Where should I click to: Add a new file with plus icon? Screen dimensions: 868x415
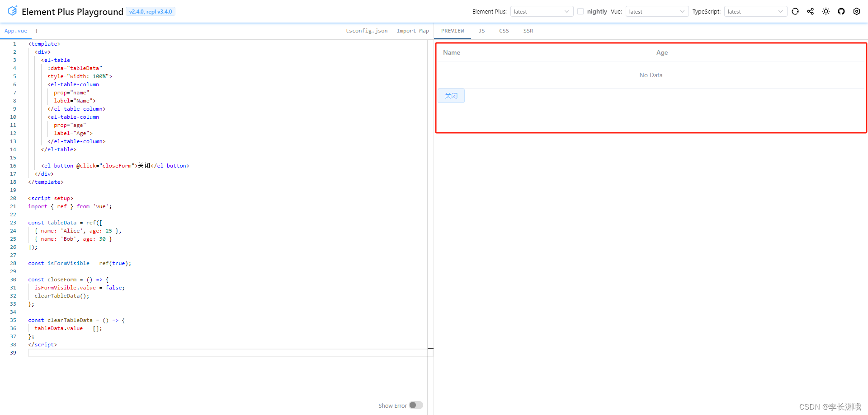[x=37, y=31]
